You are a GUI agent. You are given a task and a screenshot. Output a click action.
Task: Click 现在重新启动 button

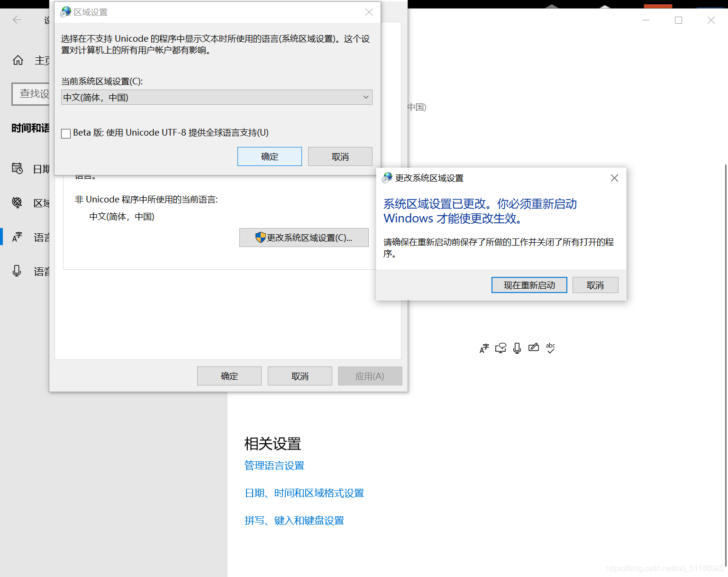point(529,285)
